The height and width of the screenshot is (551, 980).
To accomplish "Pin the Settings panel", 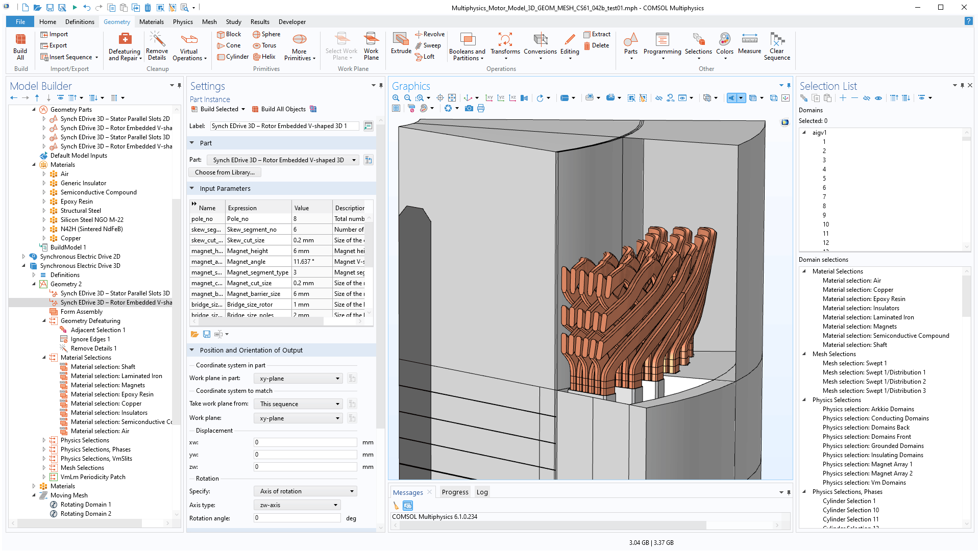I will [x=381, y=86].
